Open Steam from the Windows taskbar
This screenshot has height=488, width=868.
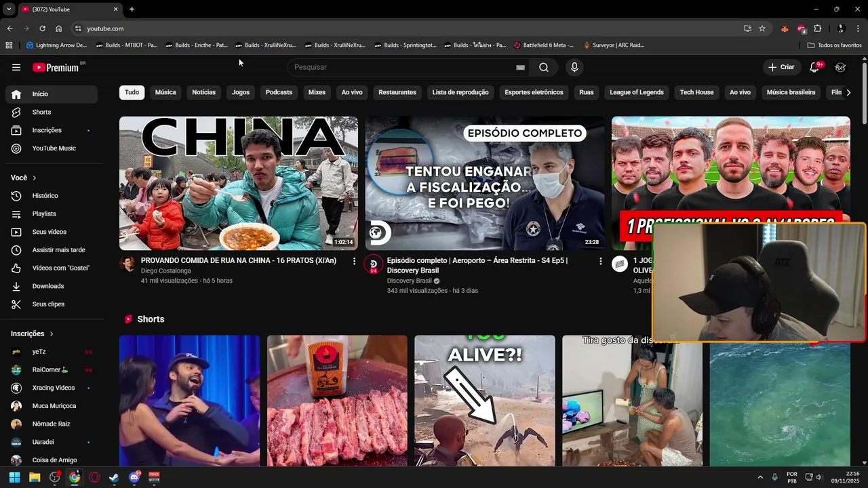click(114, 477)
